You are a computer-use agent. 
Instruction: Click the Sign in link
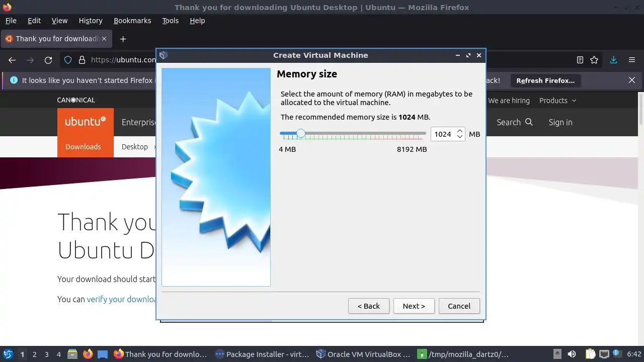click(x=560, y=122)
